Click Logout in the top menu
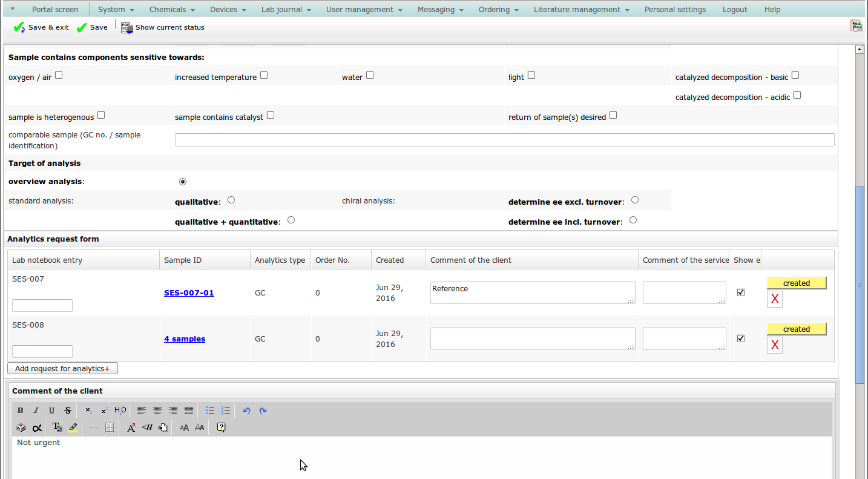This screenshot has height=479, width=868. point(735,10)
